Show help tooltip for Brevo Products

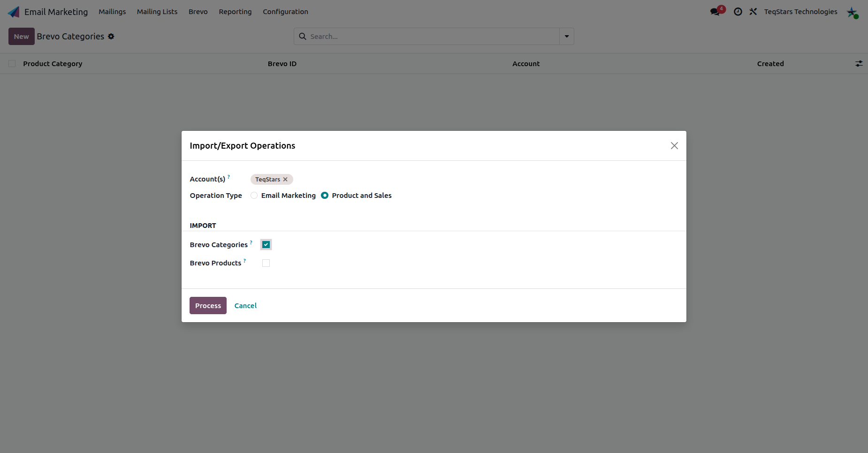pyautogui.click(x=244, y=260)
